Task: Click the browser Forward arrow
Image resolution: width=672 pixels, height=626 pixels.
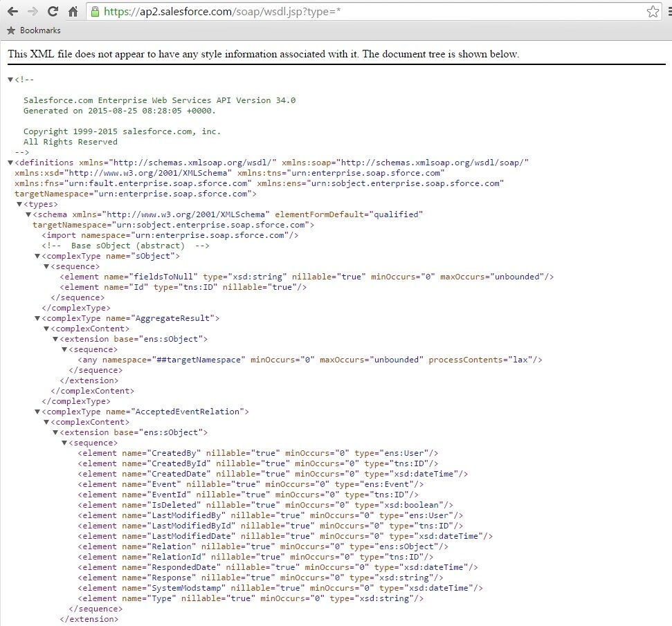Action: tap(33, 12)
